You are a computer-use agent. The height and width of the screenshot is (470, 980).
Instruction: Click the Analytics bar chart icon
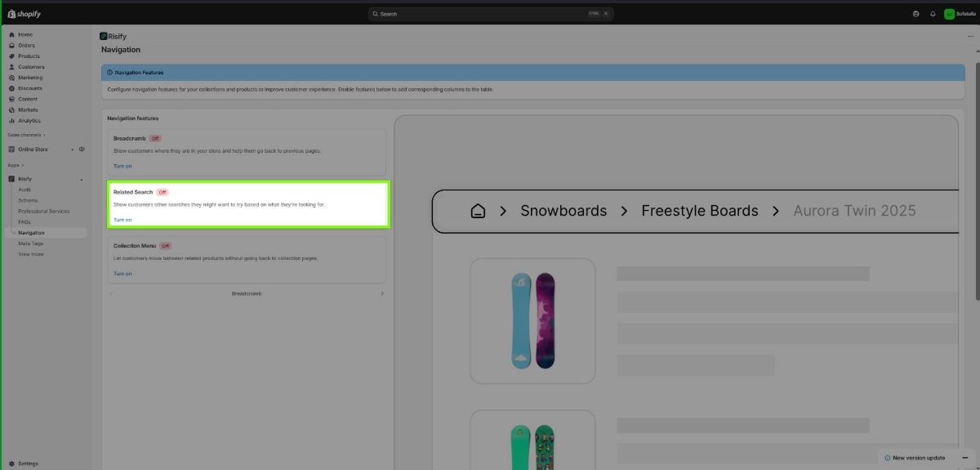point(11,121)
